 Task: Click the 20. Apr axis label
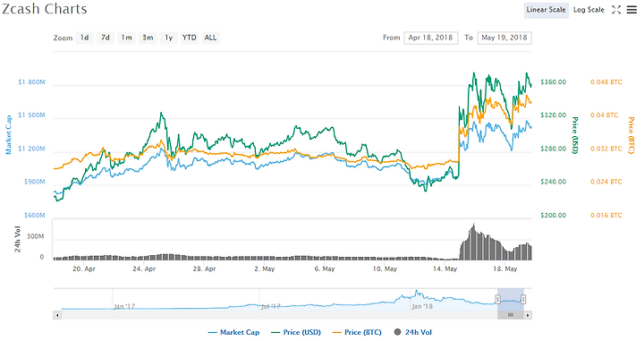click(x=84, y=269)
